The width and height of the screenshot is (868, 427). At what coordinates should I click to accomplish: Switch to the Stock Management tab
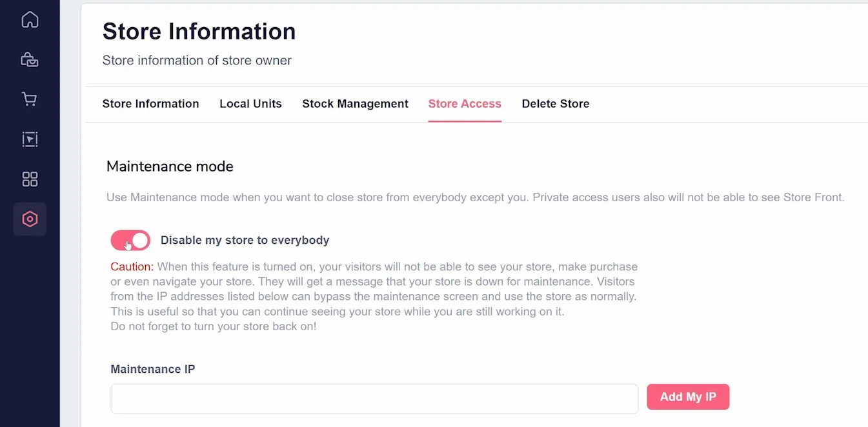355,104
